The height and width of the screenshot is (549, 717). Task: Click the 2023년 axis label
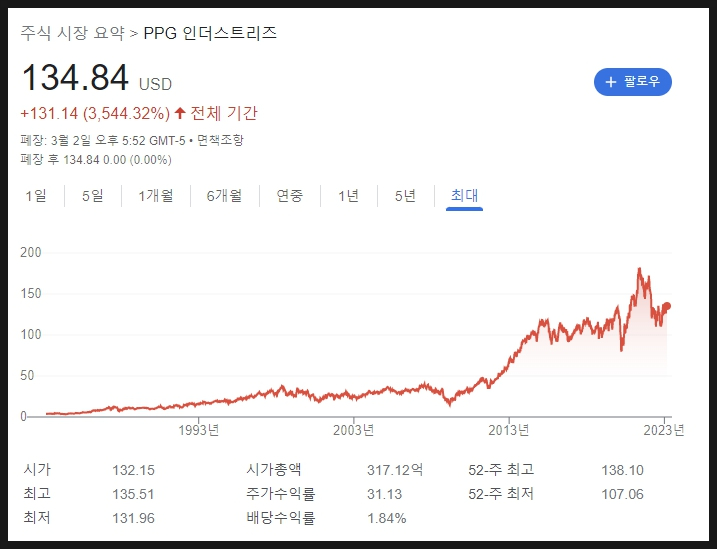[664, 430]
